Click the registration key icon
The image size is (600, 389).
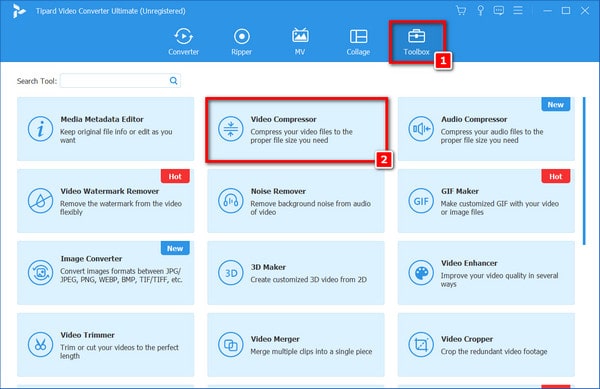click(x=480, y=10)
